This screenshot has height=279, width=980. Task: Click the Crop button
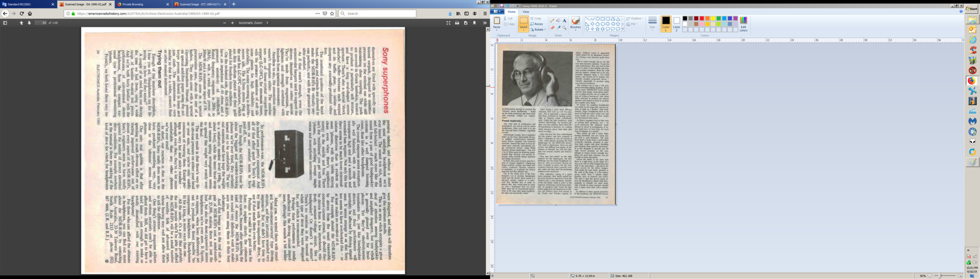point(536,19)
